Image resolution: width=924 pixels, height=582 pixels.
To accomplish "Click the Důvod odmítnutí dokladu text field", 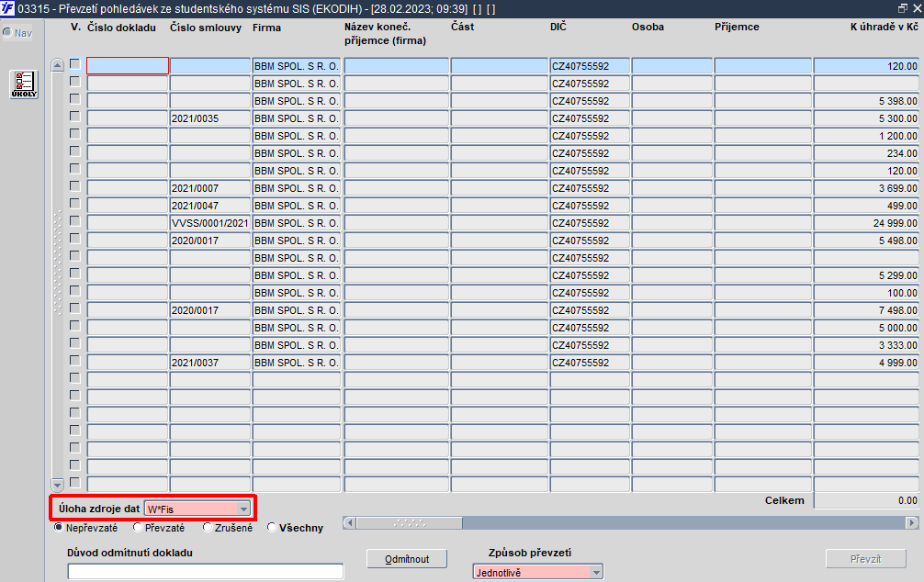I will click(205, 571).
